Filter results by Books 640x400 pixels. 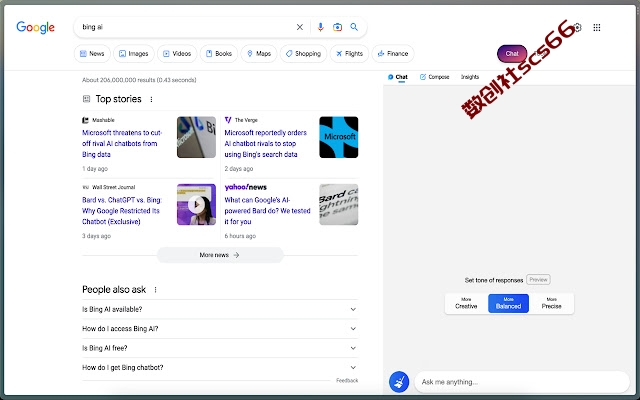click(x=219, y=53)
